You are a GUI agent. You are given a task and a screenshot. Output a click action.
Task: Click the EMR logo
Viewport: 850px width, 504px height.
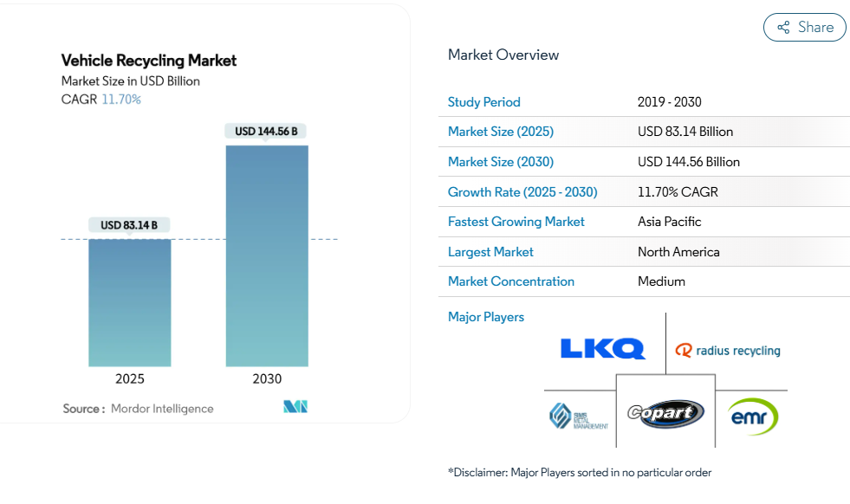pyautogui.click(x=752, y=416)
